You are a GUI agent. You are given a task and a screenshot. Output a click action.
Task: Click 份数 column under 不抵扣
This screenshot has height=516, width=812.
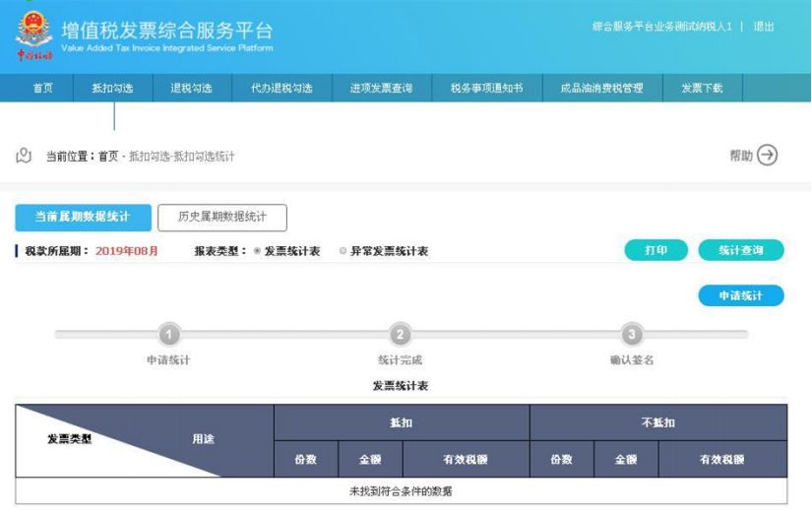(x=562, y=460)
